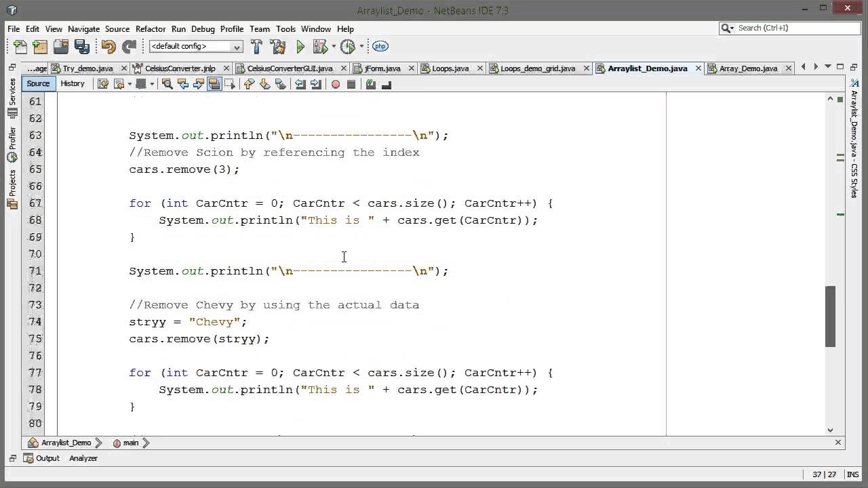Open the Profiler side panel
The height and width of the screenshot is (488, 868).
pyautogui.click(x=12, y=144)
